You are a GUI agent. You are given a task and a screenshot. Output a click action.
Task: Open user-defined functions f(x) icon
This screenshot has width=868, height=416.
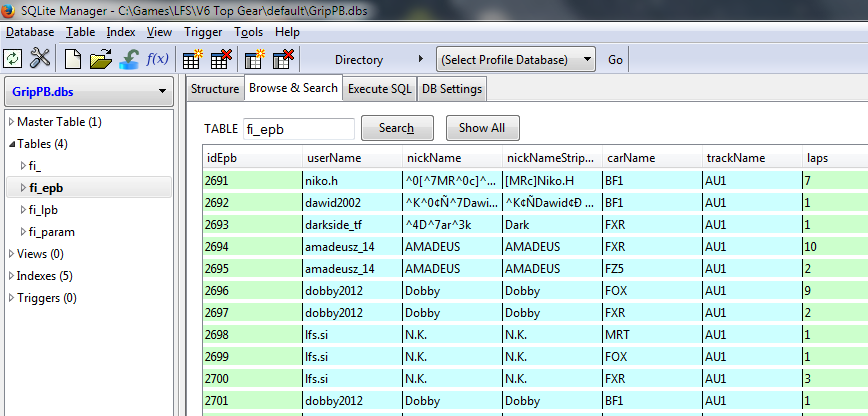157,58
